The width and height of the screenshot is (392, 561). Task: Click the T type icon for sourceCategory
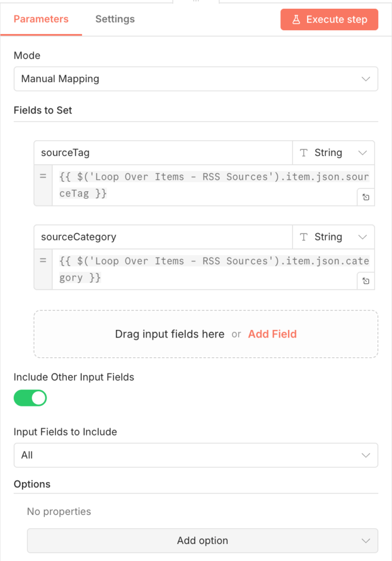coord(304,237)
